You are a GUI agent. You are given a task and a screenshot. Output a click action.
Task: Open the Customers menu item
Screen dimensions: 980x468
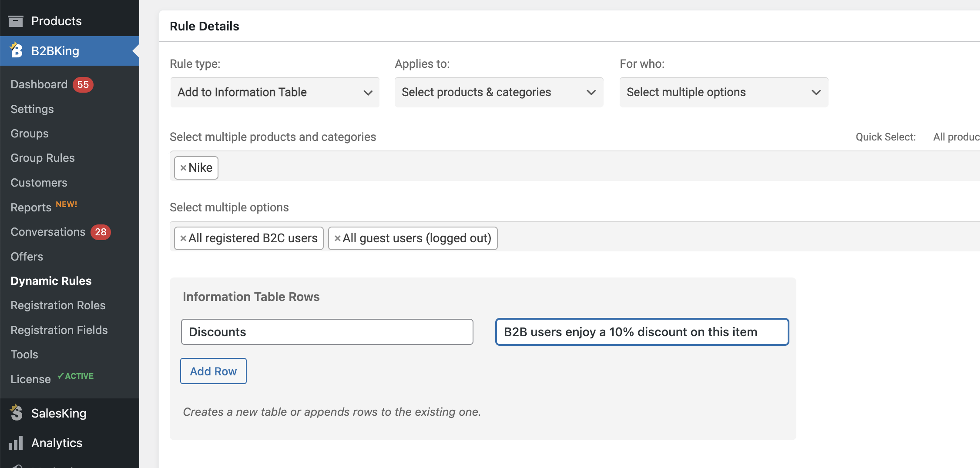[x=39, y=183]
